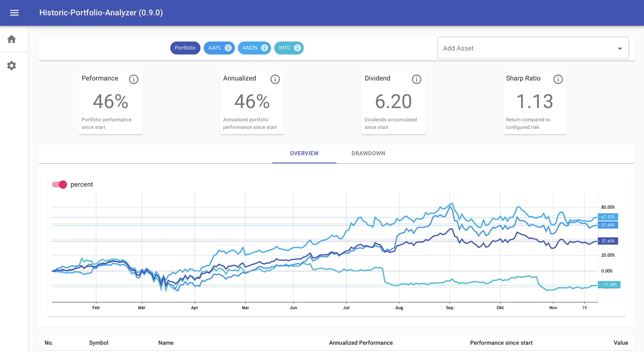Image resolution: width=644 pixels, height=352 pixels.
Task: Go to the Home page icon
Action: tap(12, 39)
